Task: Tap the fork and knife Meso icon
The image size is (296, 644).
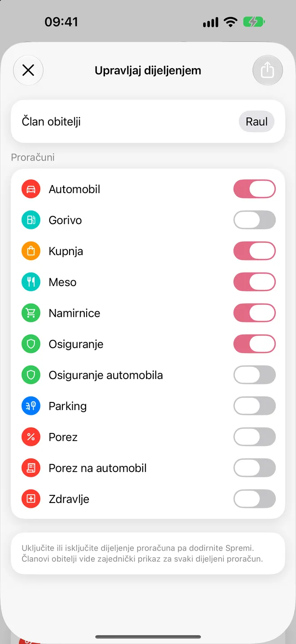Action: (x=31, y=282)
